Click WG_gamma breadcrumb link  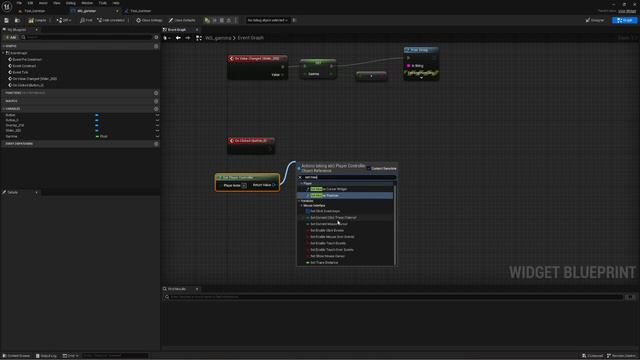pos(218,38)
